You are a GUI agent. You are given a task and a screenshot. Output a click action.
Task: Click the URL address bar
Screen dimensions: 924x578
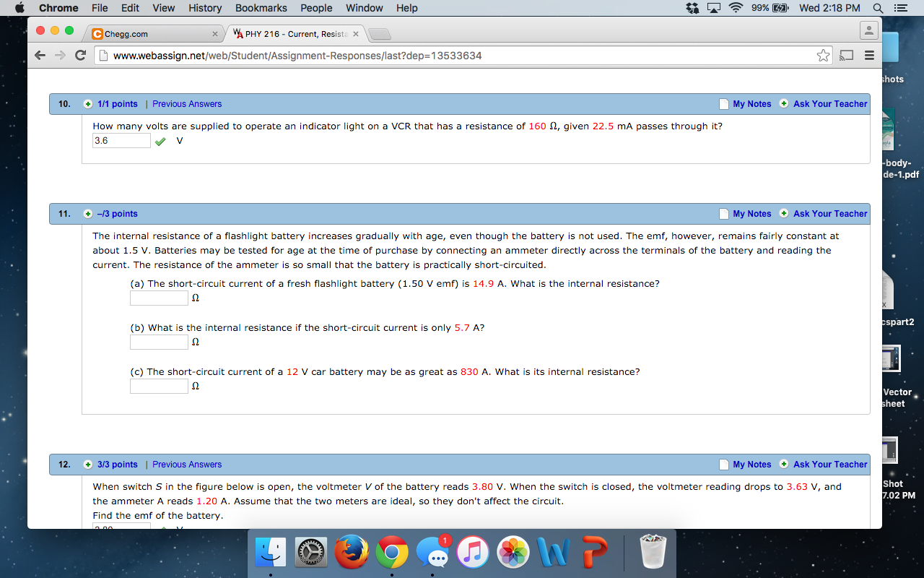[462, 56]
